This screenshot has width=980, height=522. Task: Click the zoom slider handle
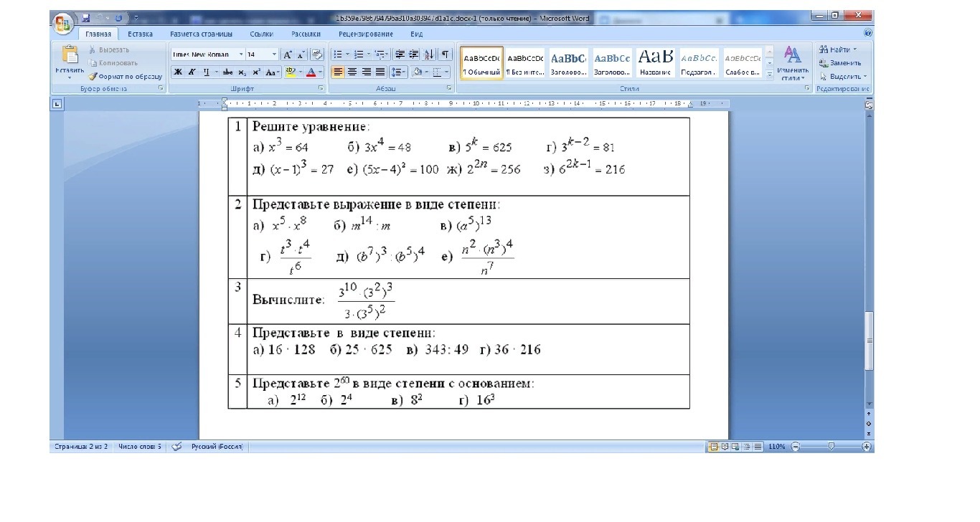(x=831, y=447)
